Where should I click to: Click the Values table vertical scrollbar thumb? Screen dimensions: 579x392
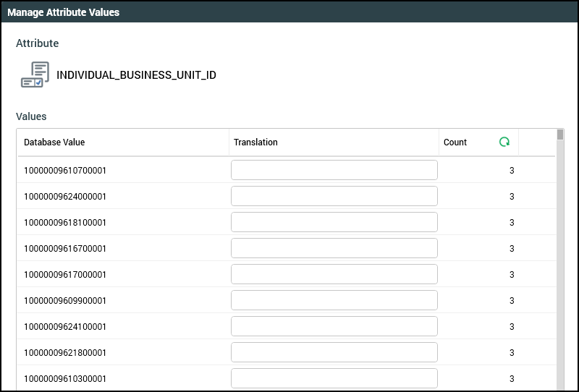click(x=559, y=135)
